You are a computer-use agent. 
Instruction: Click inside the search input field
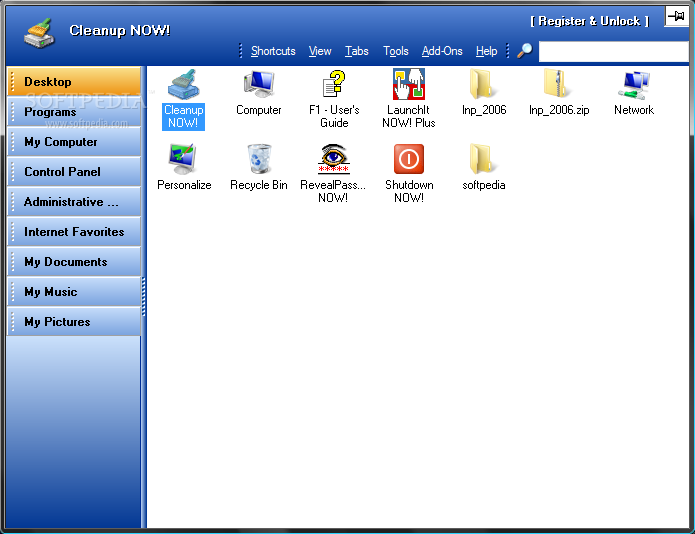[x=614, y=51]
